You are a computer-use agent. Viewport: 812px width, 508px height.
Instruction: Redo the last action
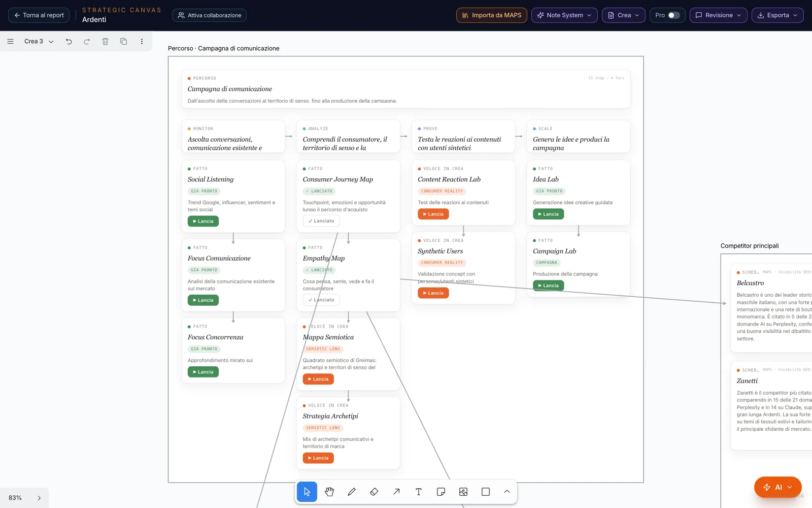[87, 42]
